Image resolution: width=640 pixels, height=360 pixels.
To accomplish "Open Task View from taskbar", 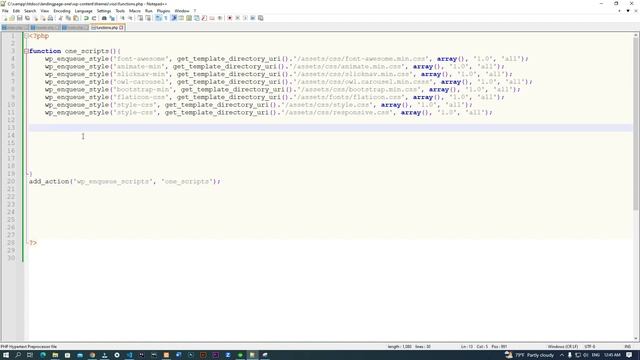I will (30, 355).
